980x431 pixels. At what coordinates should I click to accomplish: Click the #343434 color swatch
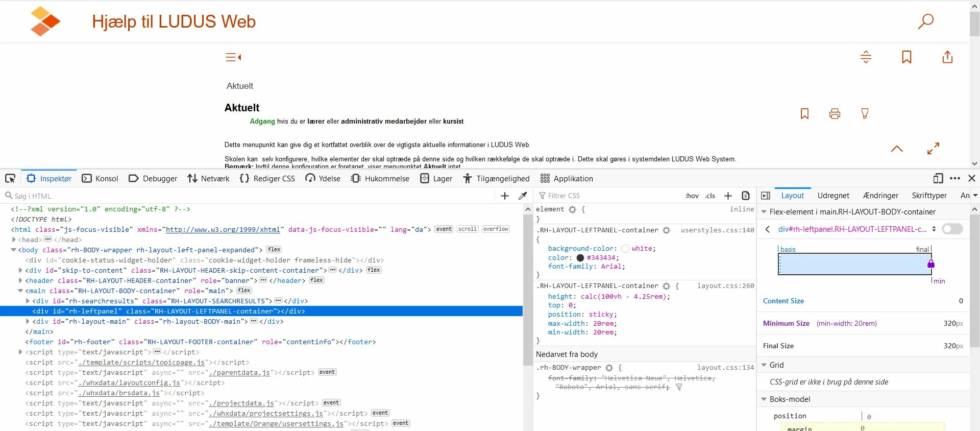(x=580, y=258)
